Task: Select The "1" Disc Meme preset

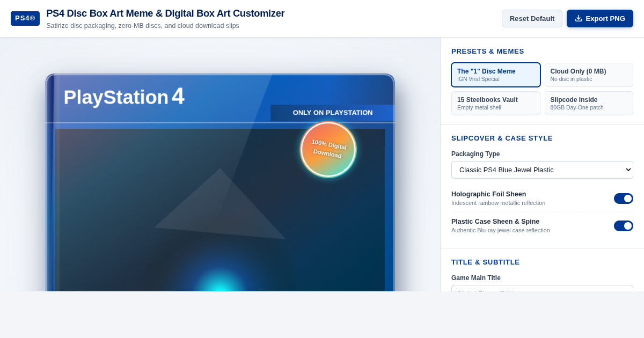Action: tap(496, 75)
